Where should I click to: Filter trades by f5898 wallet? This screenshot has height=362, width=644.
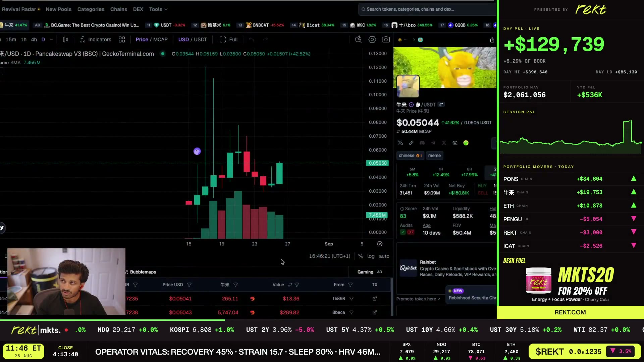[352, 299]
